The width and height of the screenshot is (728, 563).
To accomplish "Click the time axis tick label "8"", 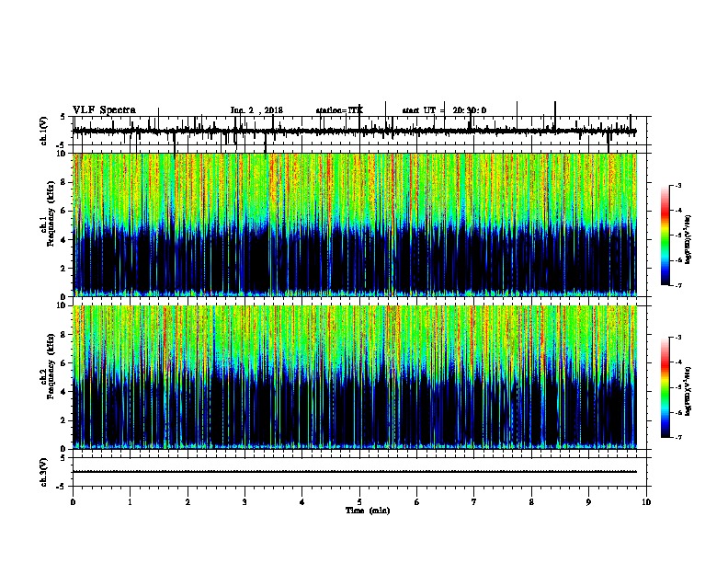I will pyautogui.click(x=531, y=502).
